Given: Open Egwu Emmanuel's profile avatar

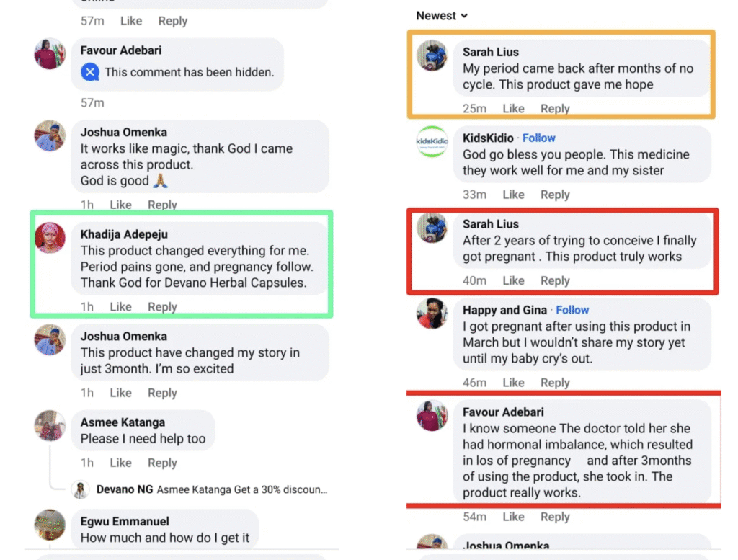Looking at the screenshot, I should pos(50,525).
